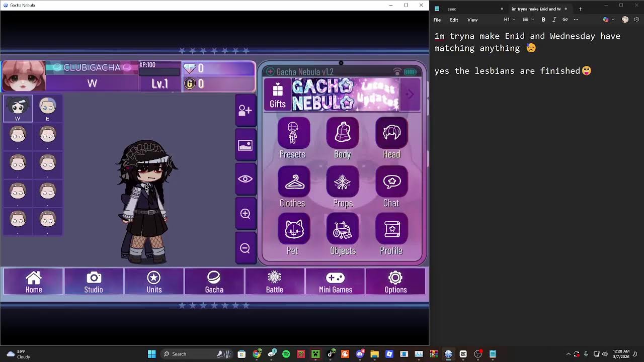Viewport: 644px width, 362px height.
Task: Open Notepad settings gear
Action: pos(636,20)
